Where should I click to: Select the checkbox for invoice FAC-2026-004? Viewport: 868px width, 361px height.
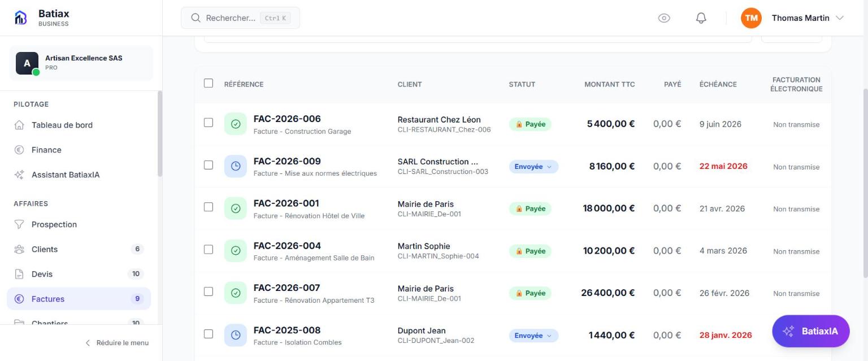(x=209, y=249)
